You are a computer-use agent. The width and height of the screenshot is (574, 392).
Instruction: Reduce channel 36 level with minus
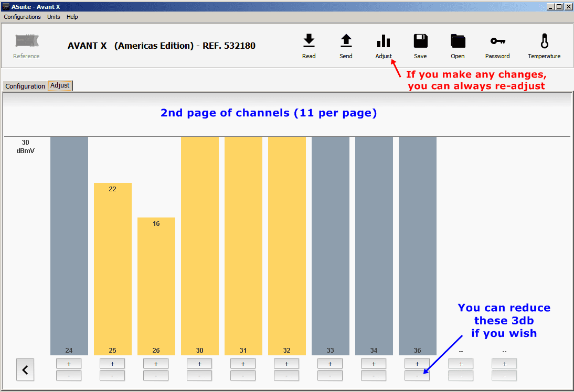click(417, 376)
